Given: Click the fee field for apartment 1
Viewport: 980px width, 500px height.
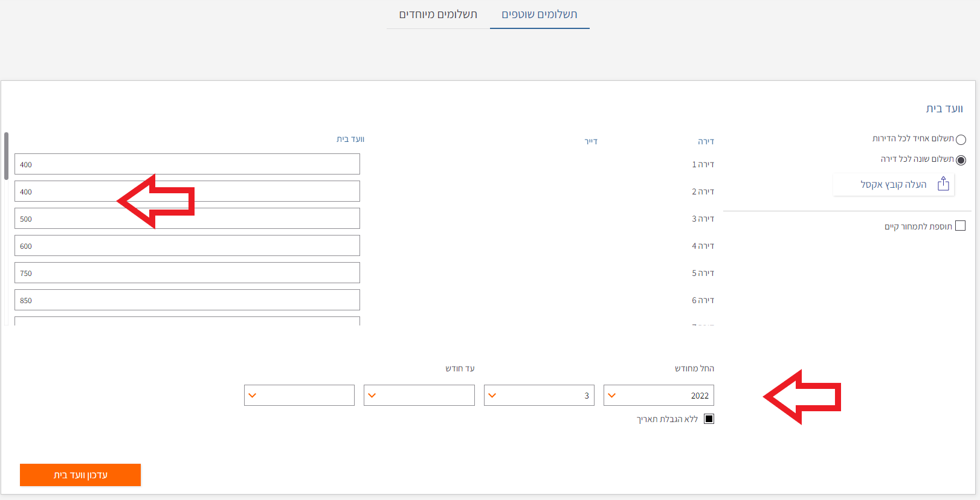Looking at the screenshot, I should pos(187,164).
